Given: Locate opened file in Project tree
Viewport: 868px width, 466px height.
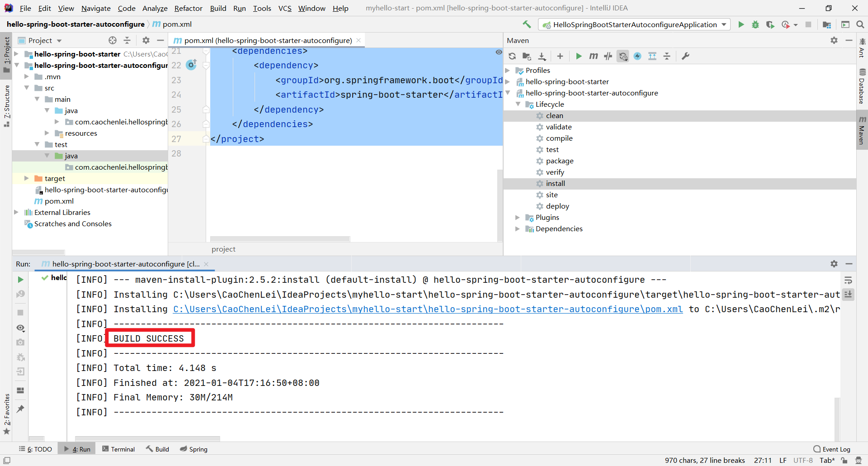Looking at the screenshot, I should coord(113,40).
